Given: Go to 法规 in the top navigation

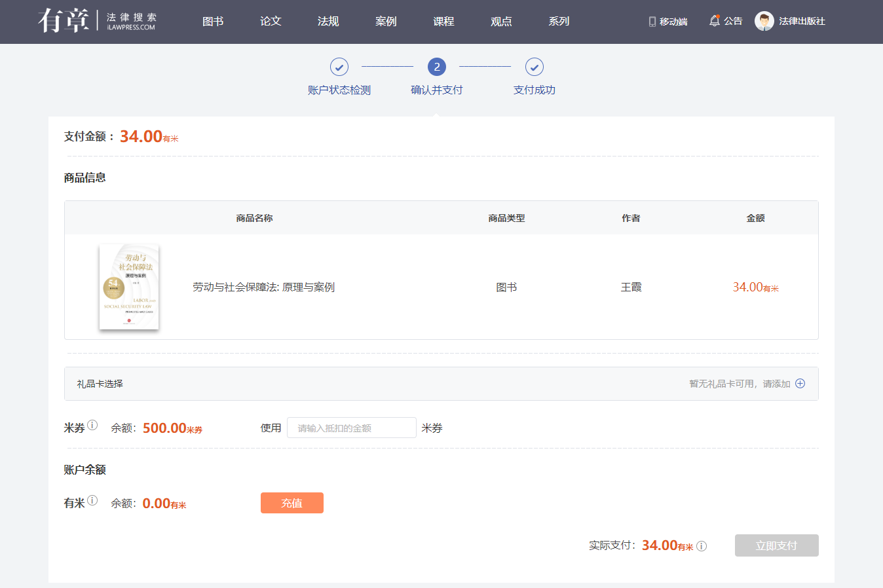Looking at the screenshot, I should (328, 22).
